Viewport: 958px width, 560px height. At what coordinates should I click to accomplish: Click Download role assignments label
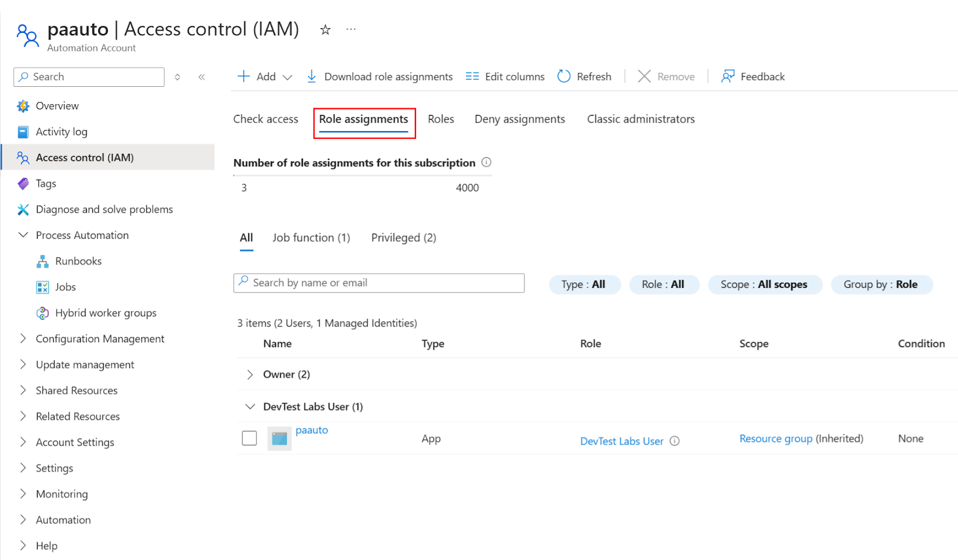click(x=388, y=77)
